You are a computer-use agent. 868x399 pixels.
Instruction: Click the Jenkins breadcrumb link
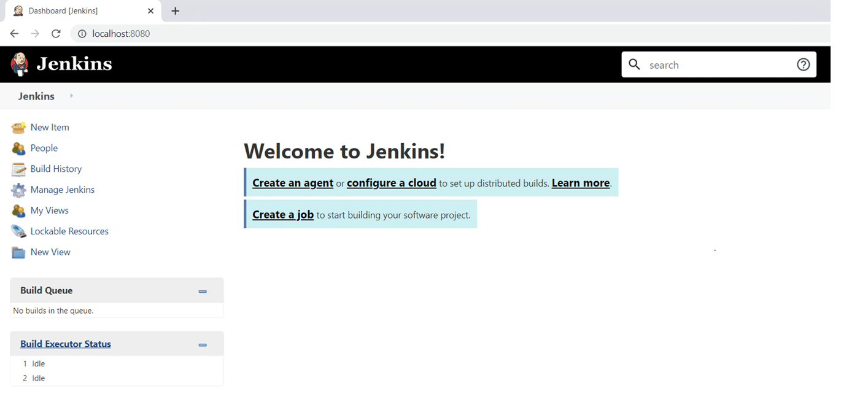point(36,96)
